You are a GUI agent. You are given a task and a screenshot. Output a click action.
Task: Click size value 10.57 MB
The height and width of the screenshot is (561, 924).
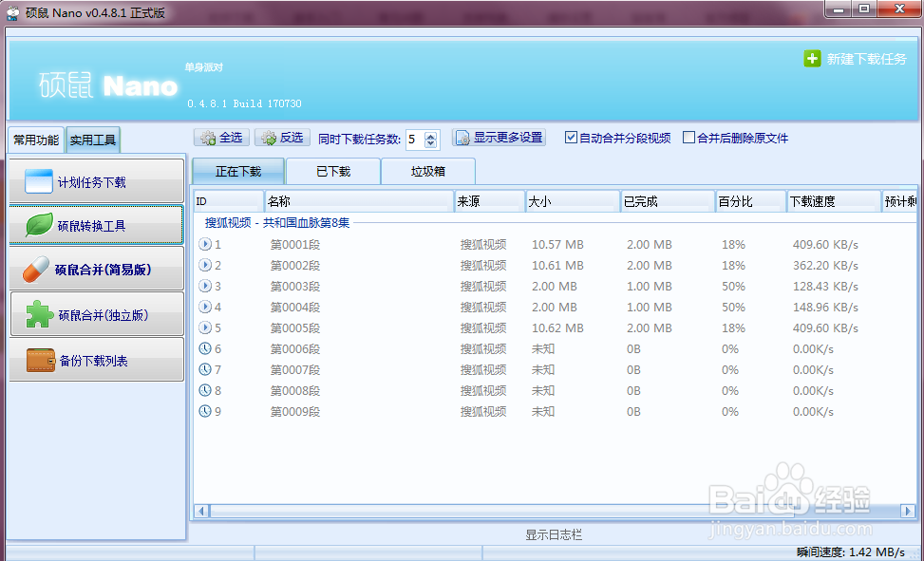click(557, 244)
